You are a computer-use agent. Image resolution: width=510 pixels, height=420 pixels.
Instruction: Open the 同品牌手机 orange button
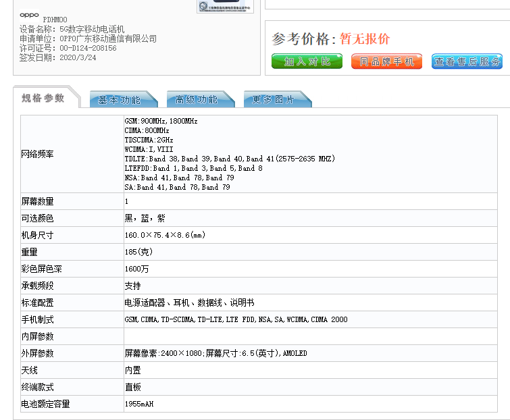click(387, 61)
